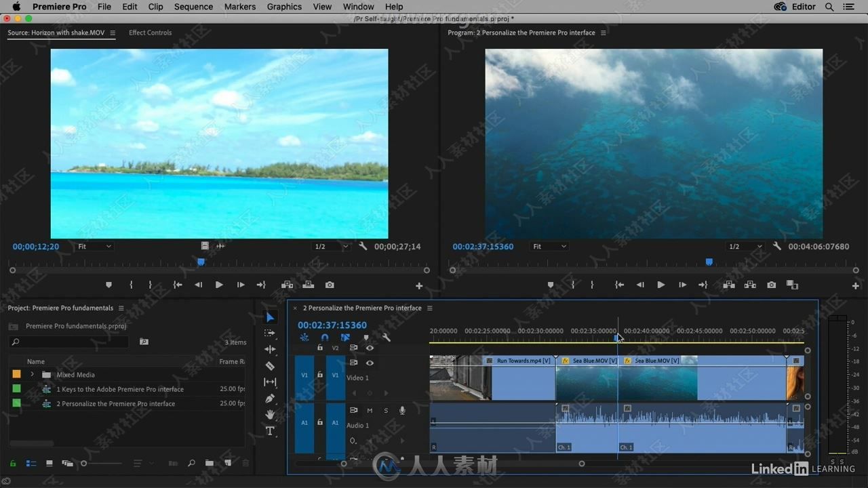Select the Hand tool
The height and width of the screenshot is (488, 868).
(x=270, y=415)
